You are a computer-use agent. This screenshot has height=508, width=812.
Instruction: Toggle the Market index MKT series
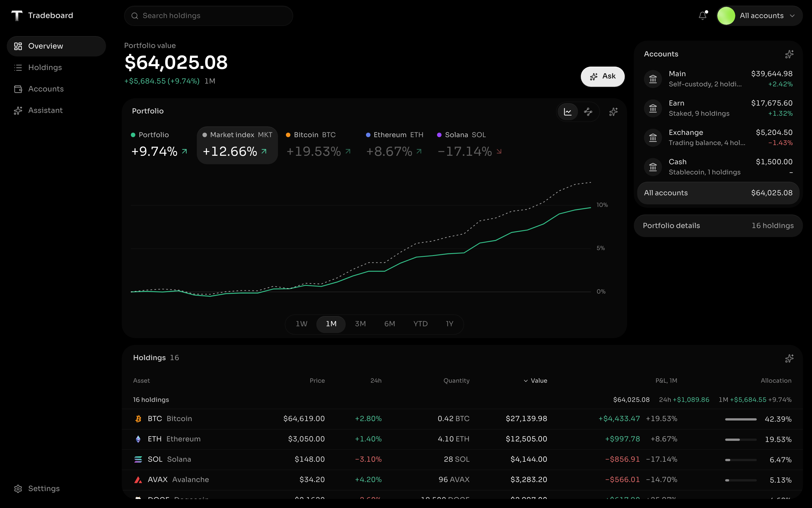[x=237, y=145]
